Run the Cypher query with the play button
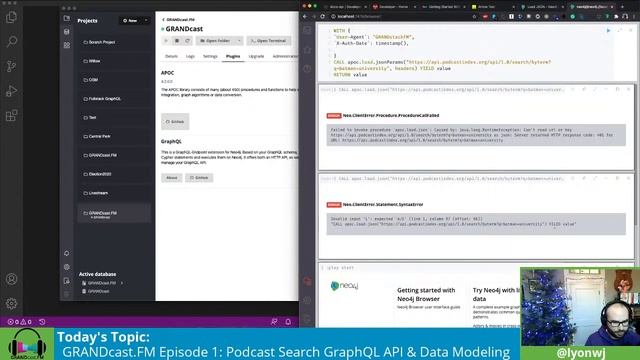The image size is (640, 360). [608, 31]
